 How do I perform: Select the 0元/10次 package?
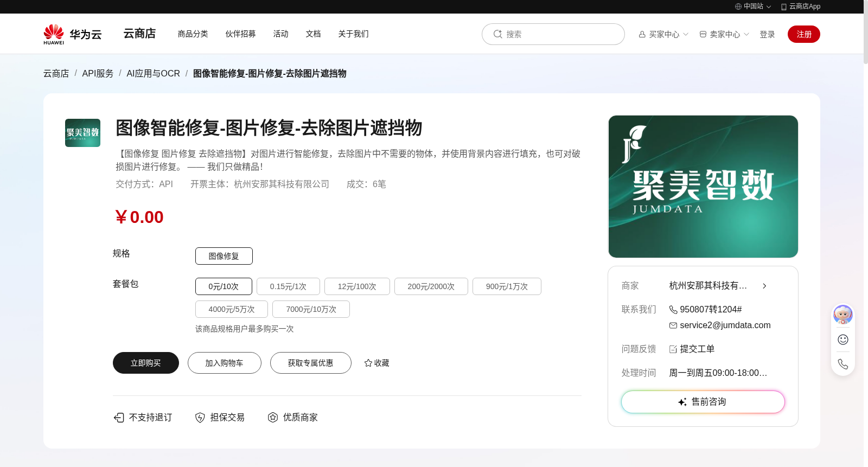[224, 286]
